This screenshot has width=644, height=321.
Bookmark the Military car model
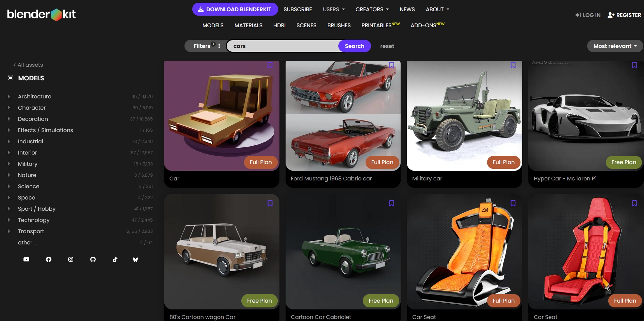[513, 65]
